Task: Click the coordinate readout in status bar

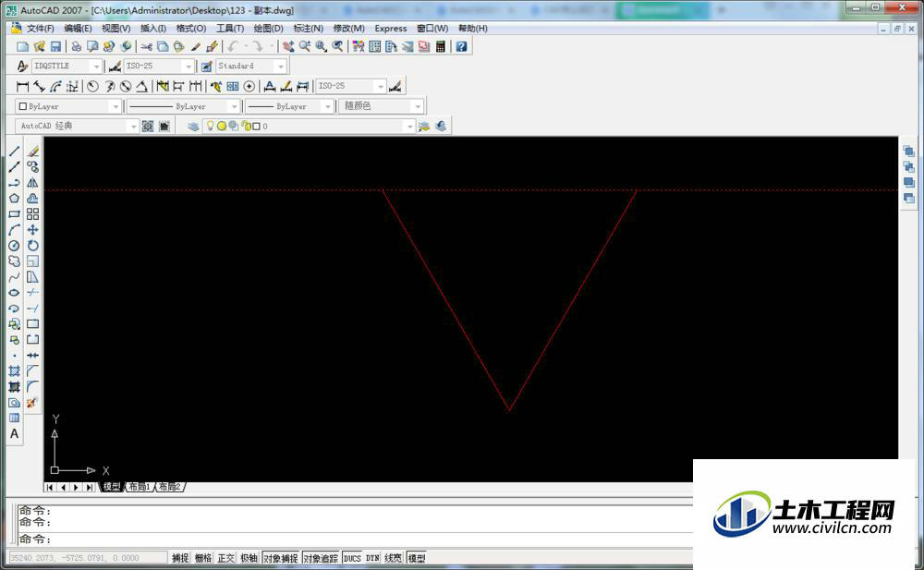Action: pyautogui.click(x=89, y=558)
